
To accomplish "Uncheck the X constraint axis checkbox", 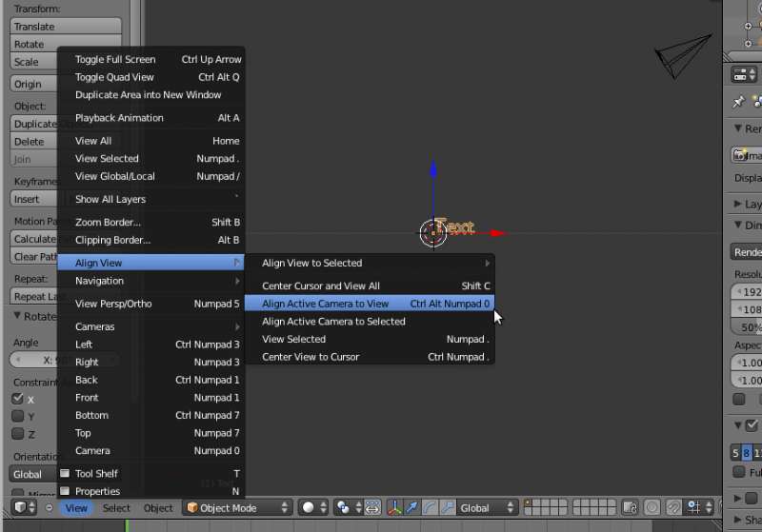I will 17,399.
